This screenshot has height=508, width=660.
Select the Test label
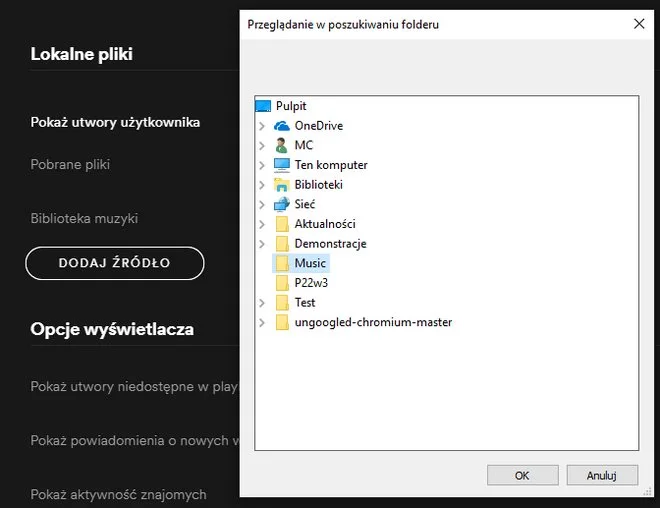click(305, 303)
